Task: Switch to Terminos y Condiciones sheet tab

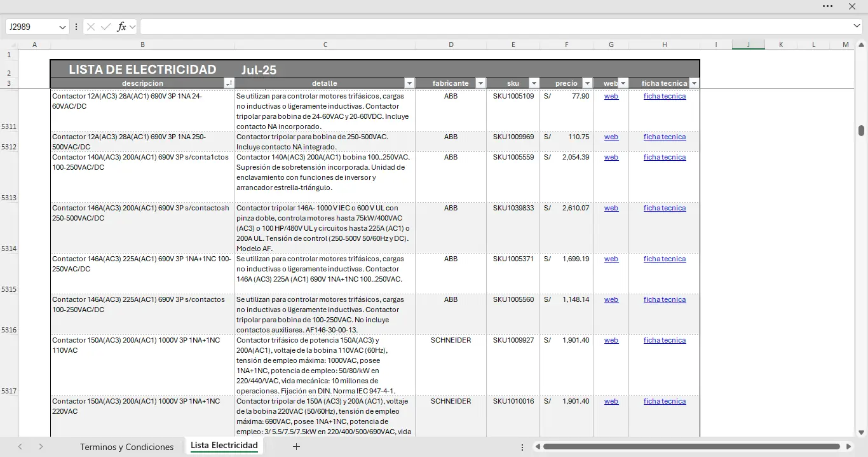Action: click(126, 447)
